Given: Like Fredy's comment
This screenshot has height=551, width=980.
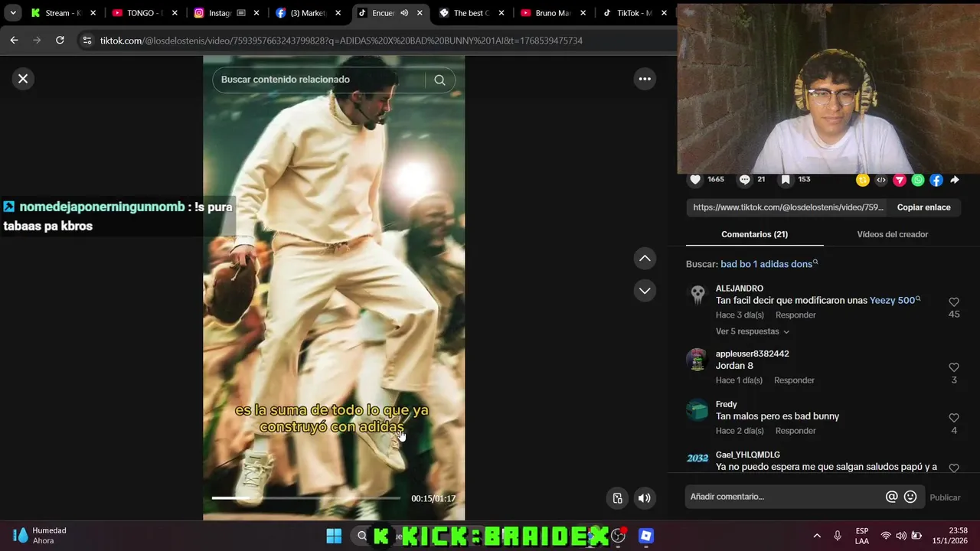Looking at the screenshot, I should click(954, 418).
